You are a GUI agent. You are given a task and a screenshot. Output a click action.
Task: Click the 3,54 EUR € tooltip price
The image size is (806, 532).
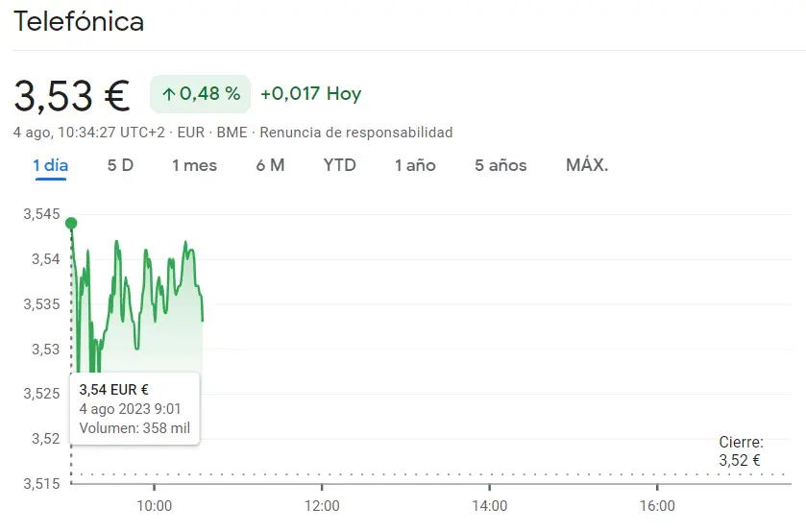pyautogui.click(x=113, y=390)
